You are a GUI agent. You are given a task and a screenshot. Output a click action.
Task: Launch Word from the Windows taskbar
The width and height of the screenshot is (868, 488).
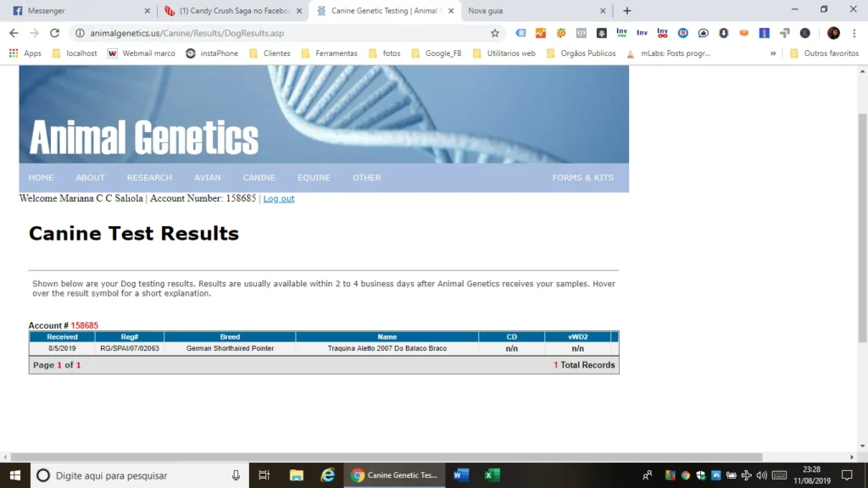coord(461,475)
